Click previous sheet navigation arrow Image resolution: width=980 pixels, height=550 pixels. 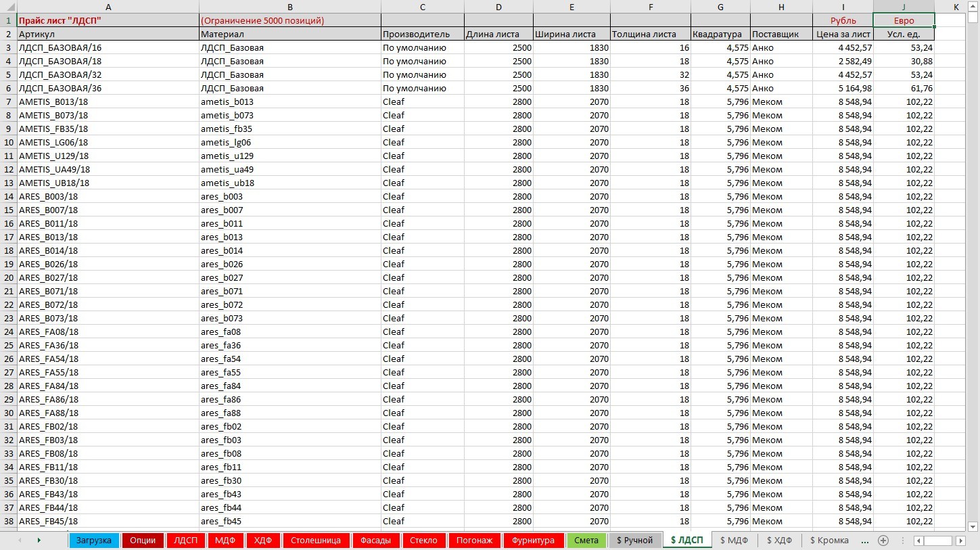coord(20,541)
